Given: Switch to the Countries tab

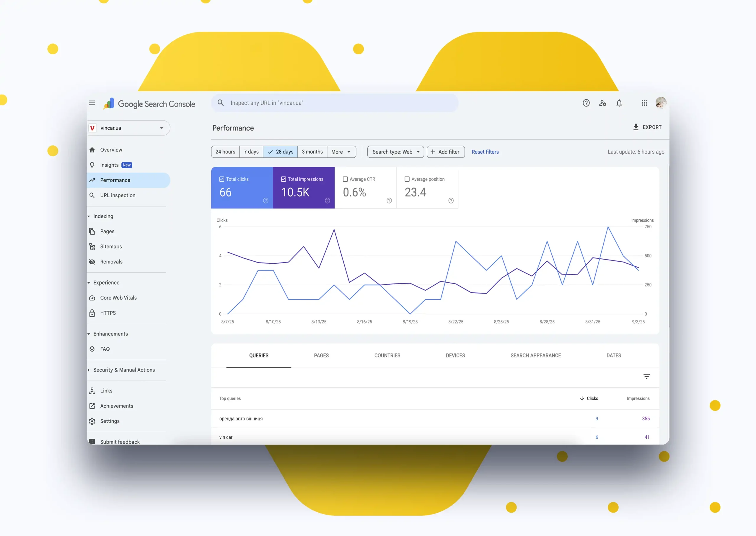Looking at the screenshot, I should [387, 356].
